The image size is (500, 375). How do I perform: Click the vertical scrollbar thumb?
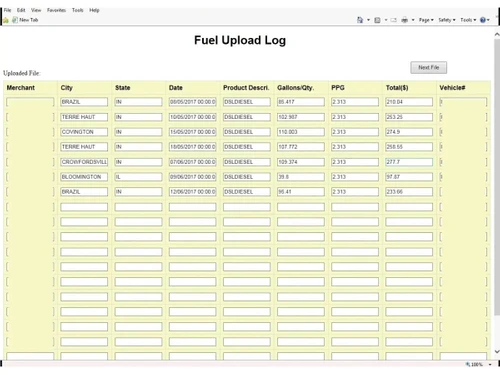(497, 177)
